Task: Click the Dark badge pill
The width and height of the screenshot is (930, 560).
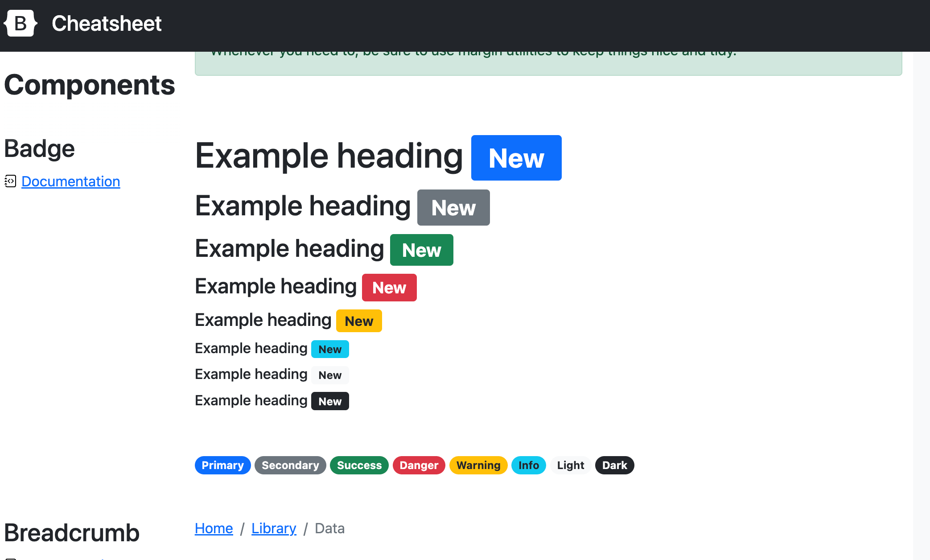Action: 614,465
